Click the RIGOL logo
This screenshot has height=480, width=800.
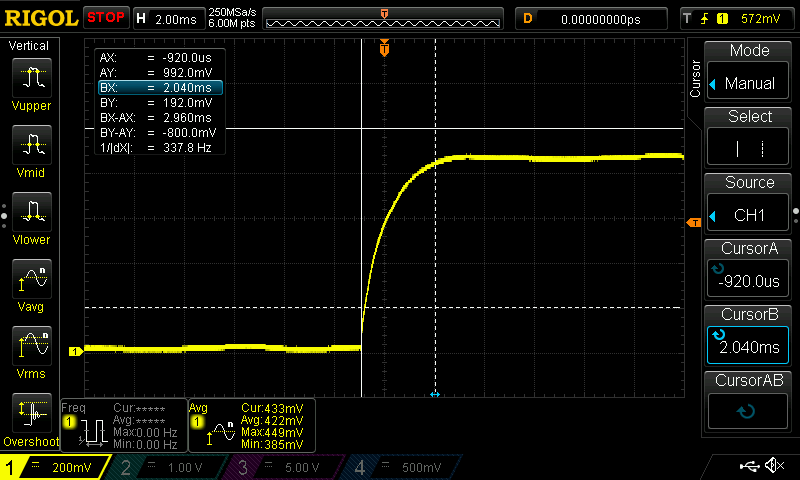click(41, 18)
